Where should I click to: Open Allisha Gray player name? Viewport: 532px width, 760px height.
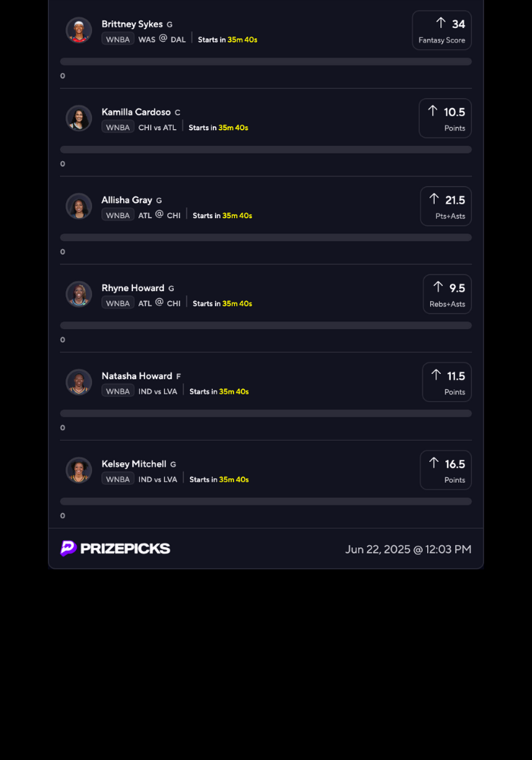point(127,200)
